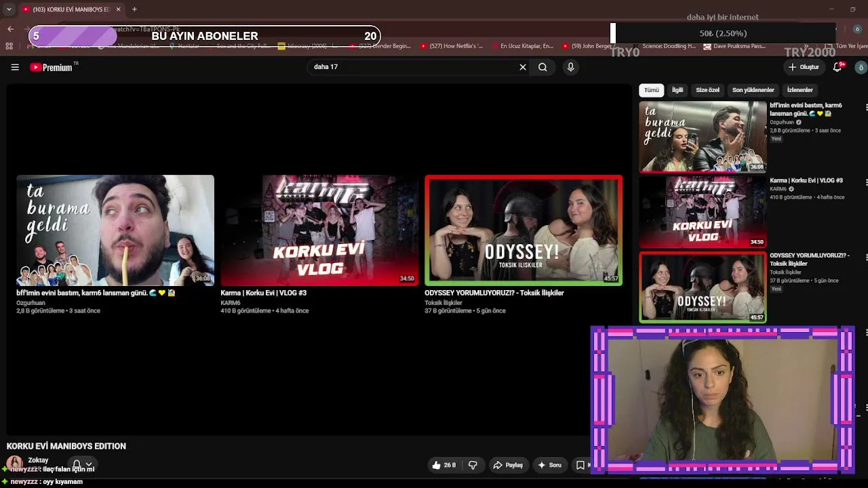Open sidebar title "Karma | Korku Evi | VLOG #3"
The image size is (868, 488).
pyautogui.click(x=806, y=180)
